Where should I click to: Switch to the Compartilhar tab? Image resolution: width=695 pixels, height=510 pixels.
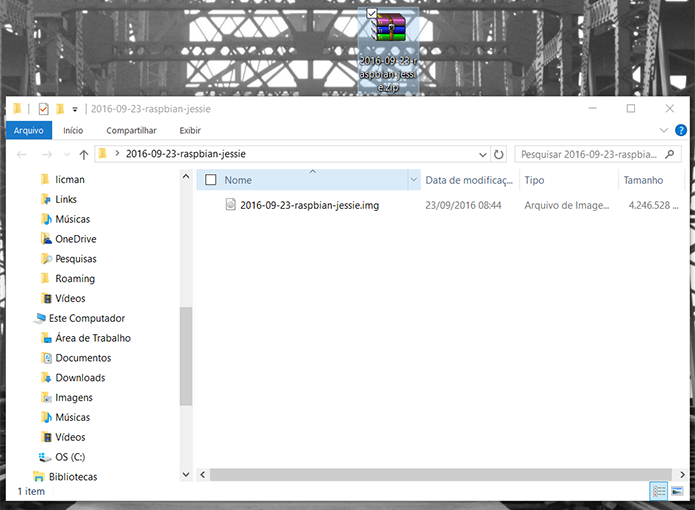point(131,131)
